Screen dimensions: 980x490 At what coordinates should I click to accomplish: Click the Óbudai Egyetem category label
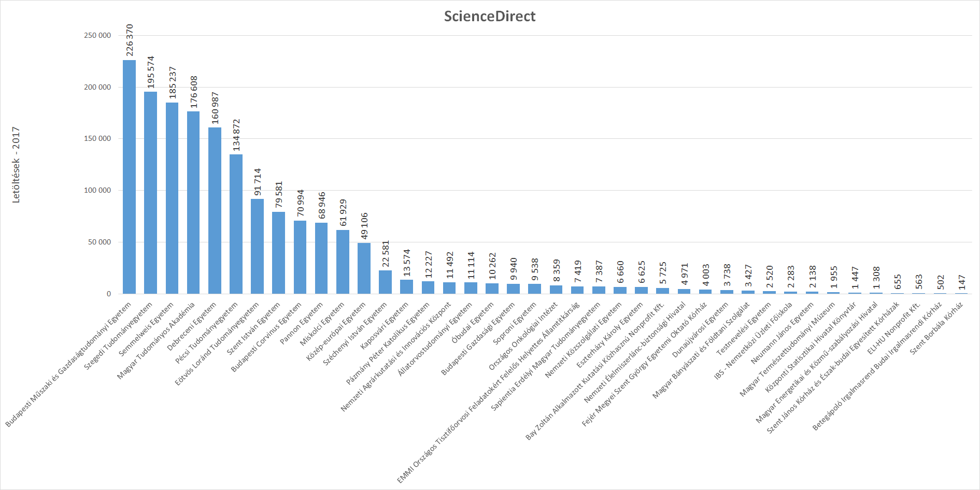click(x=473, y=323)
